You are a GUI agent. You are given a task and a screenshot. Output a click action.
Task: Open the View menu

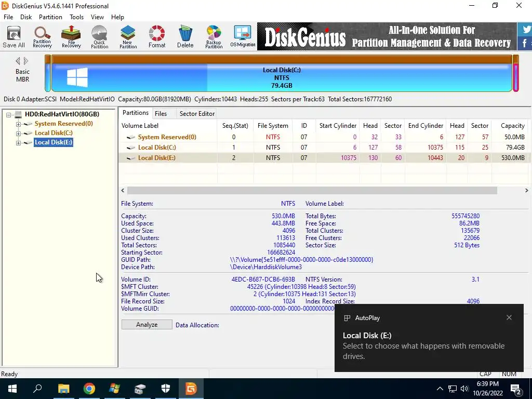97,17
